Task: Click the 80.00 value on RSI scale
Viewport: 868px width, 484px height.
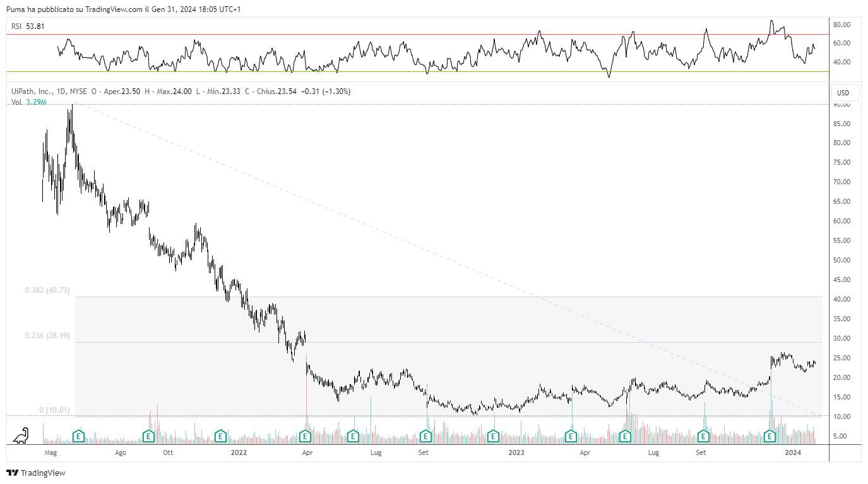Action: tap(841, 25)
